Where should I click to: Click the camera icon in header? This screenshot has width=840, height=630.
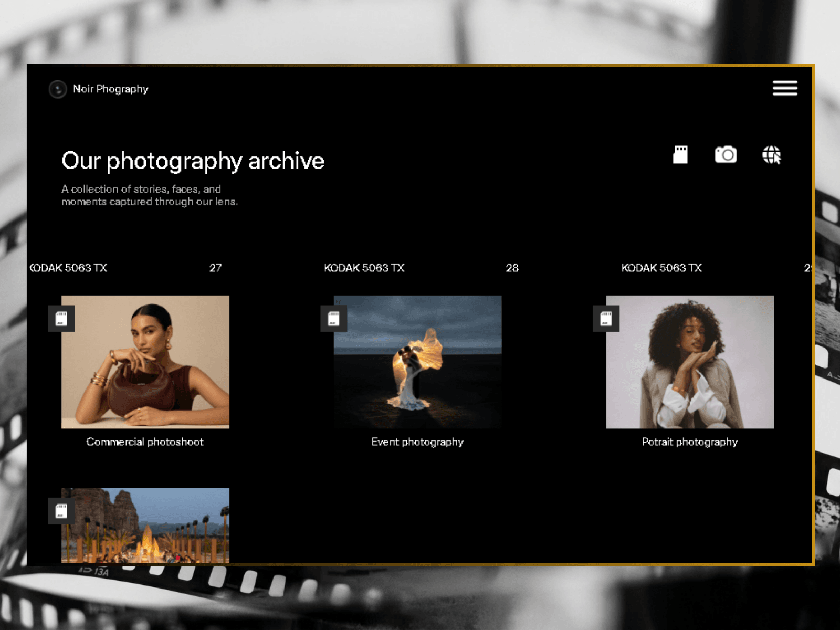tap(726, 155)
